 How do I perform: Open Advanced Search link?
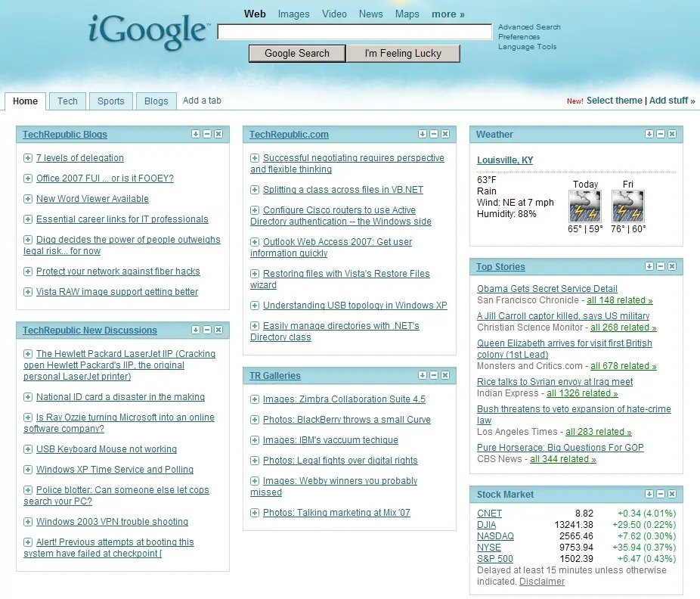[x=529, y=26]
